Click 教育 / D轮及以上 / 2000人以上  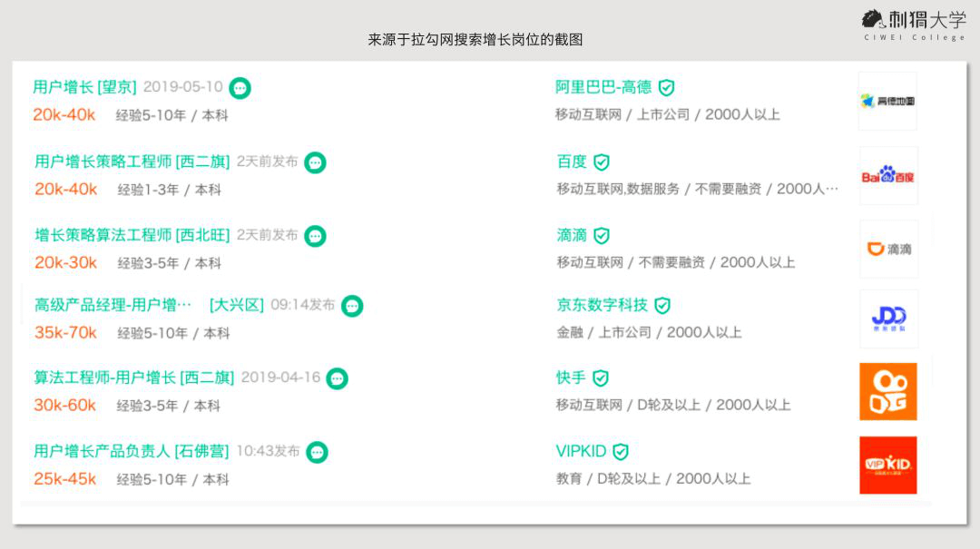pyautogui.click(x=653, y=479)
